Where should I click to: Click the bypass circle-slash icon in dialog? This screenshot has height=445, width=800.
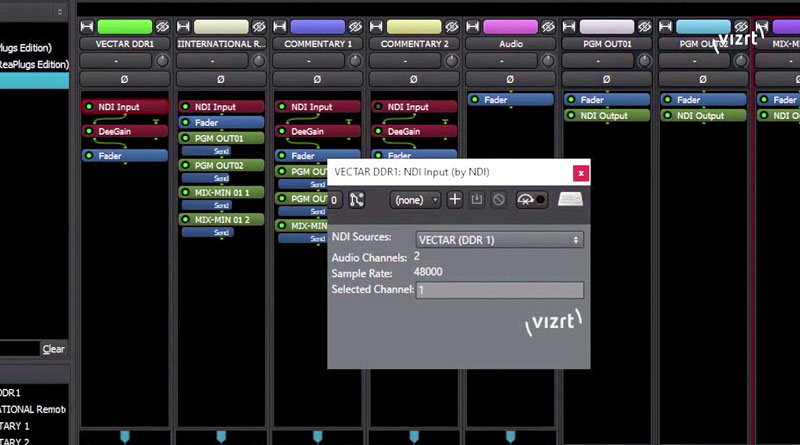(498, 200)
